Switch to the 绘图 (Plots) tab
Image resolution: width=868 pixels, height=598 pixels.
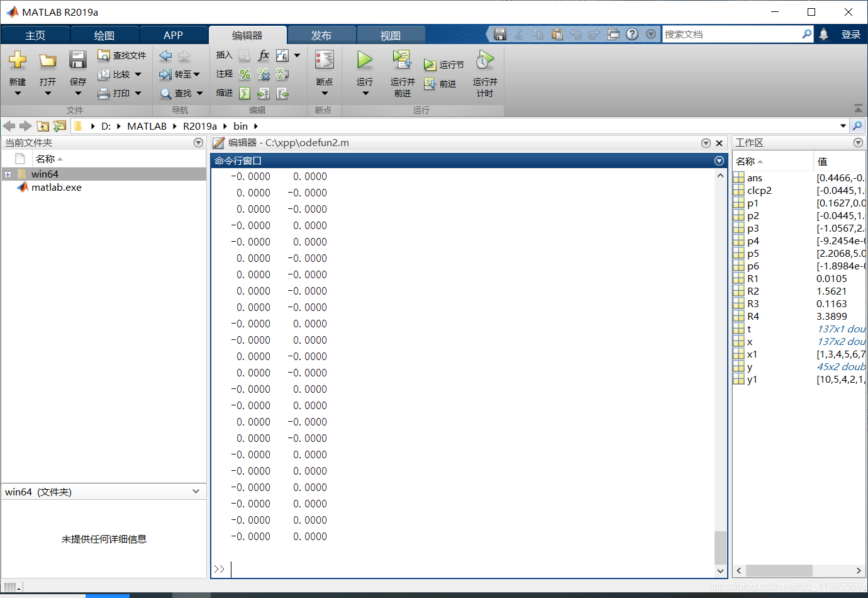104,35
